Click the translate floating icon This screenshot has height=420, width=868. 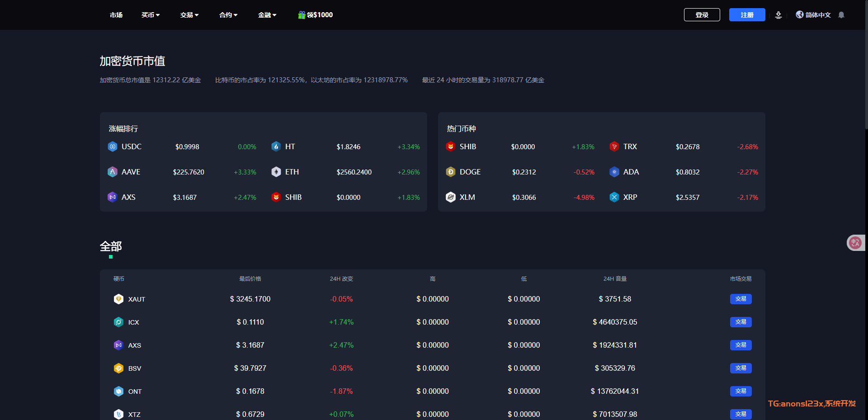pos(855,243)
